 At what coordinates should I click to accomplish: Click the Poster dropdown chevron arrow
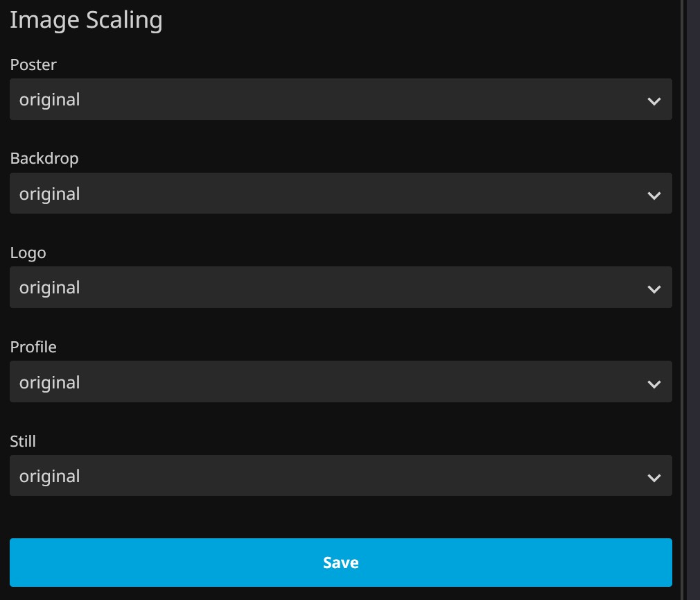click(x=654, y=101)
